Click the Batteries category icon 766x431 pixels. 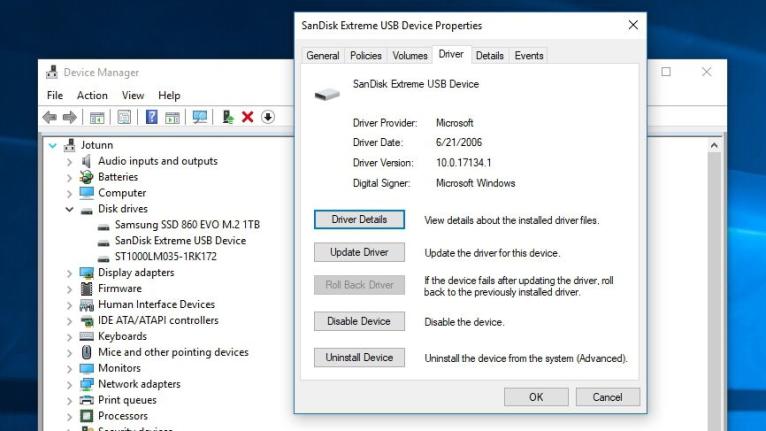pos(86,177)
